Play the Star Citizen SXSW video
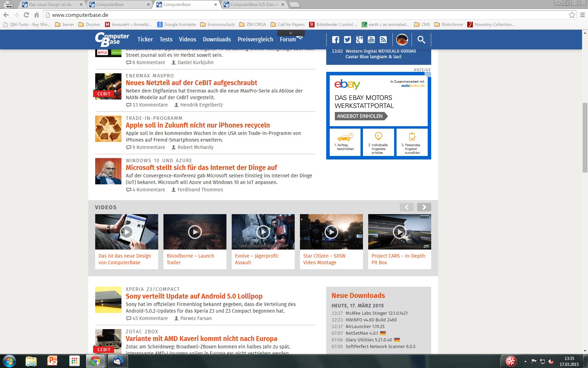This screenshot has height=368, width=588. [331, 232]
